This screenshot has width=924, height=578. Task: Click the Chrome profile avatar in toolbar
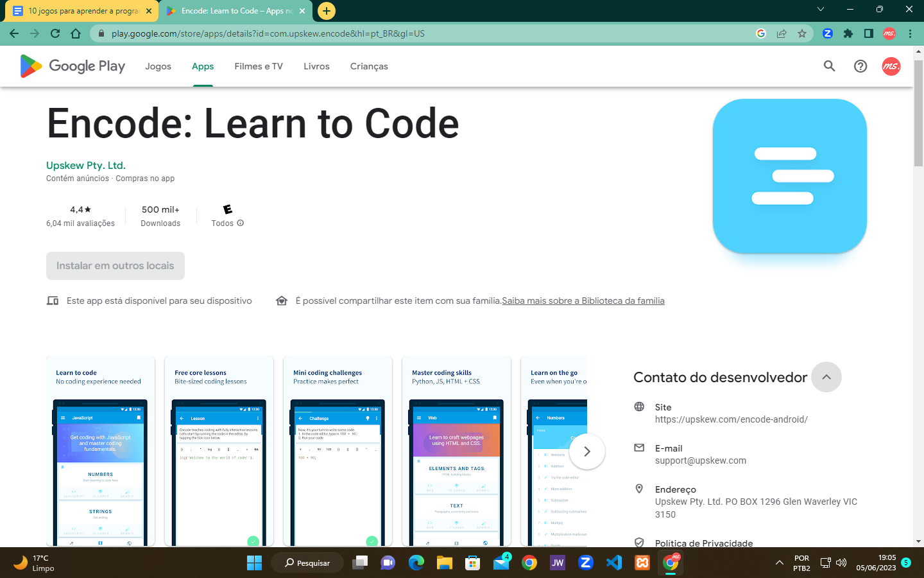(x=889, y=33)
